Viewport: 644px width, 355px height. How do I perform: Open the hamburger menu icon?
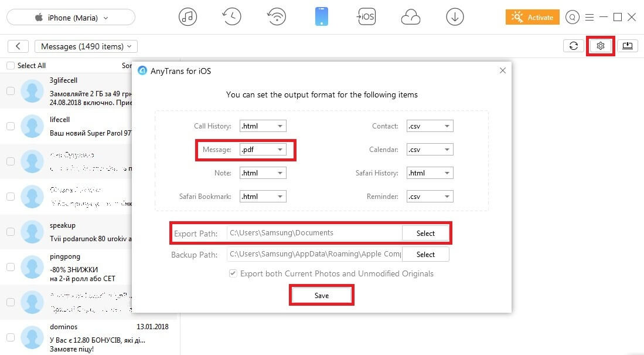[x=590, y=17]
